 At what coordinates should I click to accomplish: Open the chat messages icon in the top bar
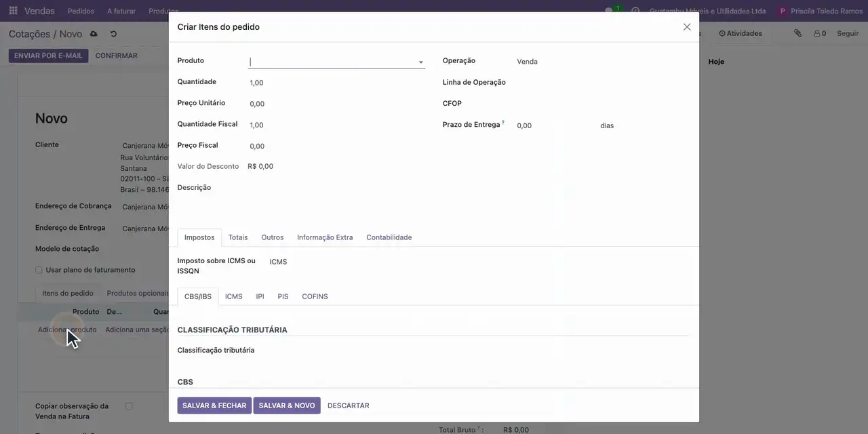point(610,11)
